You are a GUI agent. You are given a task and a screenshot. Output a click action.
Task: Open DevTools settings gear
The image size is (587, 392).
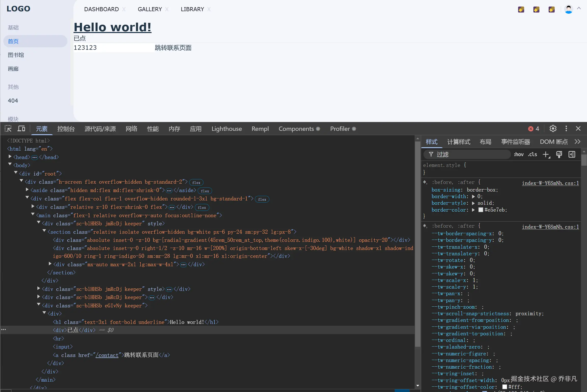[553, 129]
